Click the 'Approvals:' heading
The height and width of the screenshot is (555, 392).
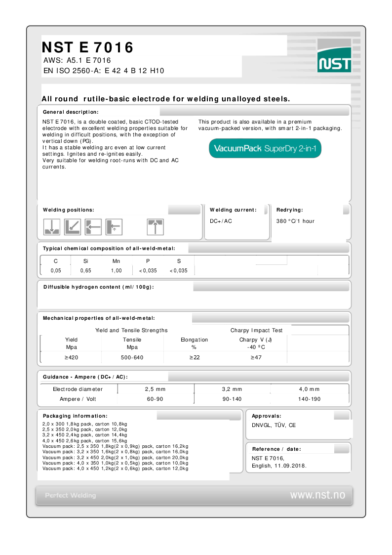pyautogui.click(x=267, y=416)
